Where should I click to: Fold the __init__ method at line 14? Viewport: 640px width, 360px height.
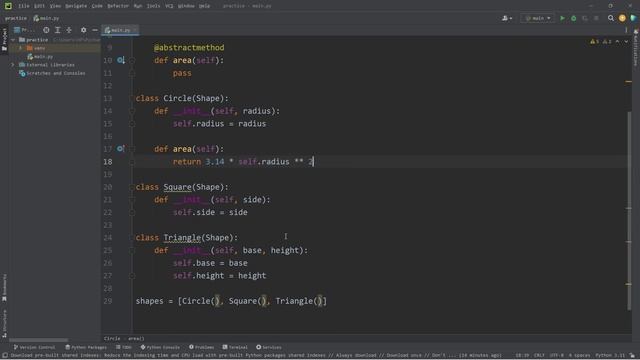[x=132, y=111]
